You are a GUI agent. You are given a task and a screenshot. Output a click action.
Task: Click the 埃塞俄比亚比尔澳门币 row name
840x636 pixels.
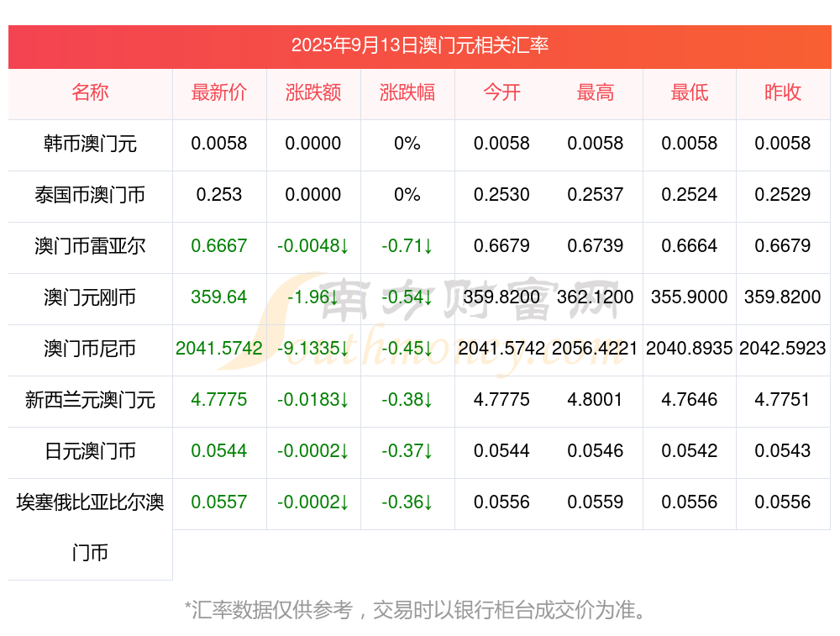(90, 528)
